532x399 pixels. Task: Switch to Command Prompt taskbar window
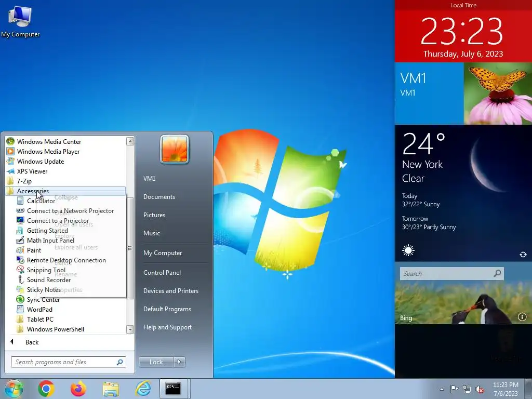point(174,389)
